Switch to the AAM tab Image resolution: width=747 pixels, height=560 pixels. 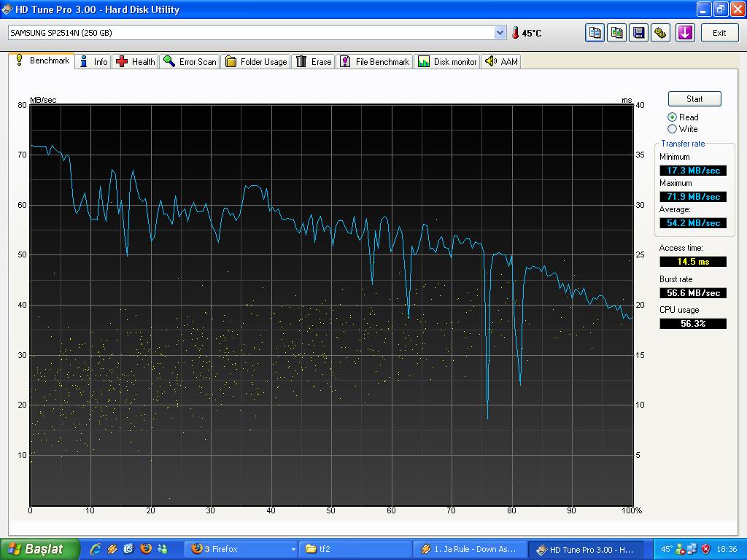pyautogui.click(x=501, y=62)
